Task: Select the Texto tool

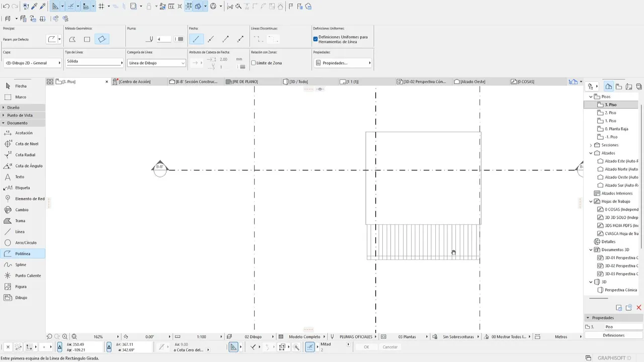Action: click(23, 177)
